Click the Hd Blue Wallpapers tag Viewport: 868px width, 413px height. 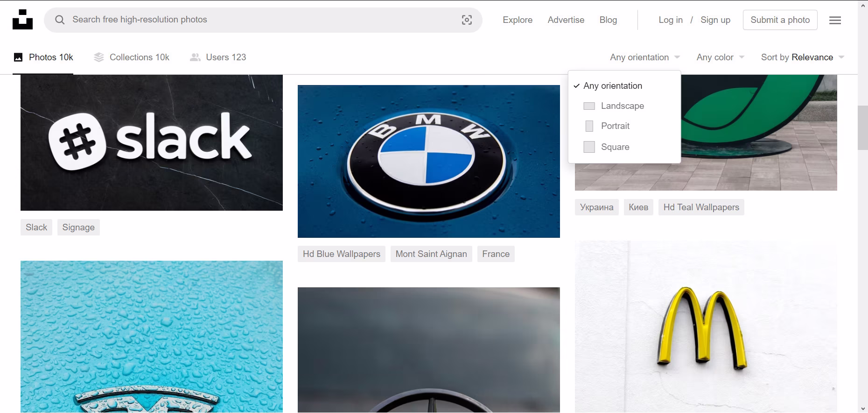click(342, 254)
